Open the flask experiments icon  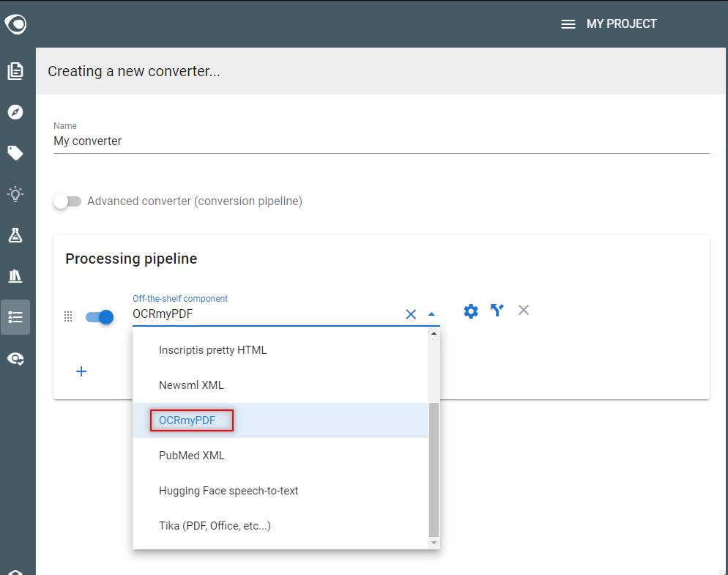(15, 235)
